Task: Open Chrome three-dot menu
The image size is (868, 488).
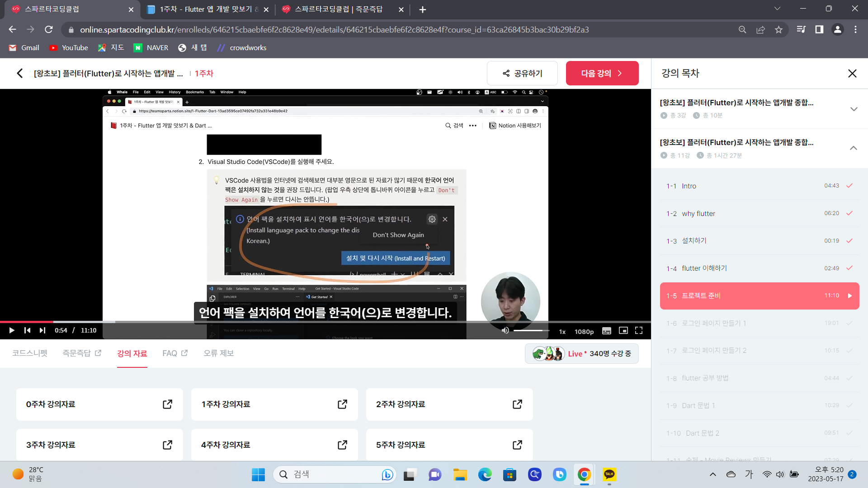Action: 855,29
